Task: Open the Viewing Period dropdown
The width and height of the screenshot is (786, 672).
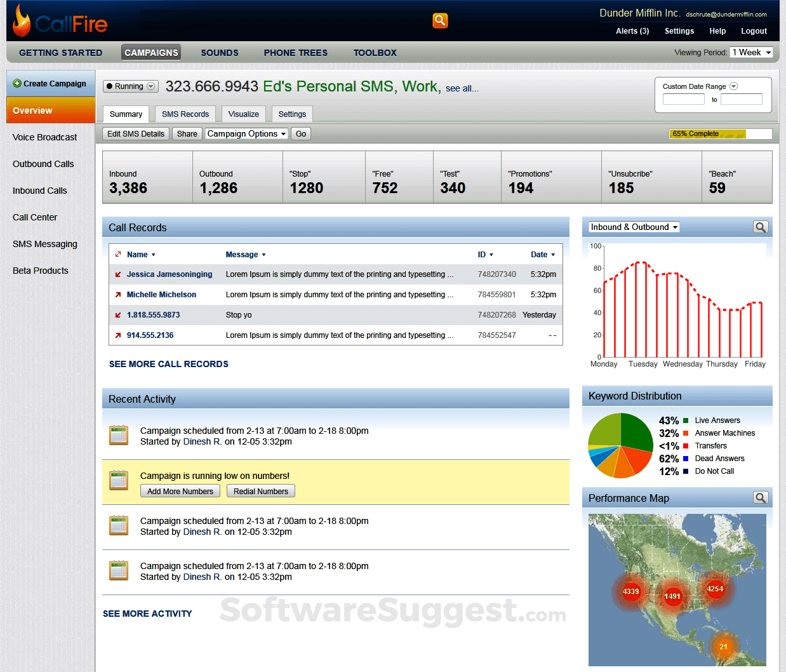Action: click(x=751, y=53)
